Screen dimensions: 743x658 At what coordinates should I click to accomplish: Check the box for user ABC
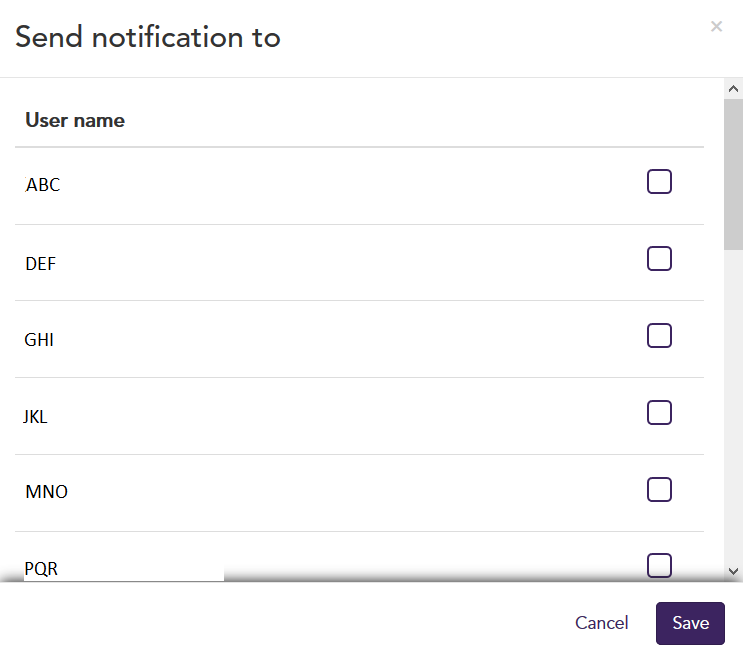(x=659, y=181)
